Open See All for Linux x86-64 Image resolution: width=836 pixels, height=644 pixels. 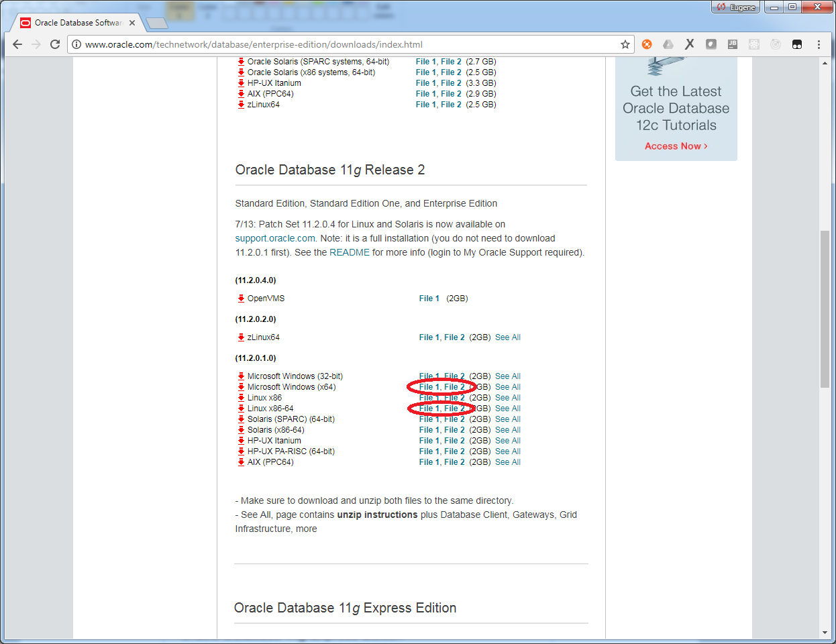click(508, 409)
